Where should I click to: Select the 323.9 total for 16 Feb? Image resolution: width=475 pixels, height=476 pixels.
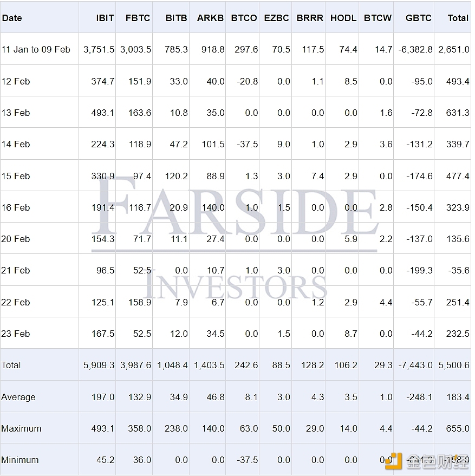tap(458, 207)
